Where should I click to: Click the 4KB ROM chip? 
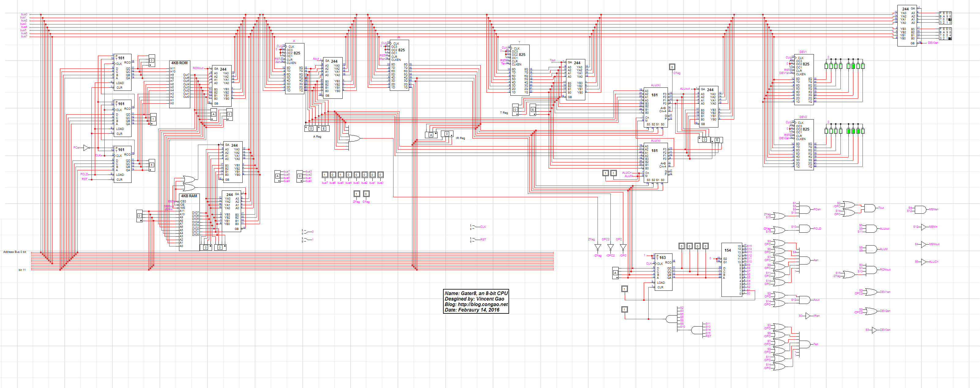coord(180,84)
